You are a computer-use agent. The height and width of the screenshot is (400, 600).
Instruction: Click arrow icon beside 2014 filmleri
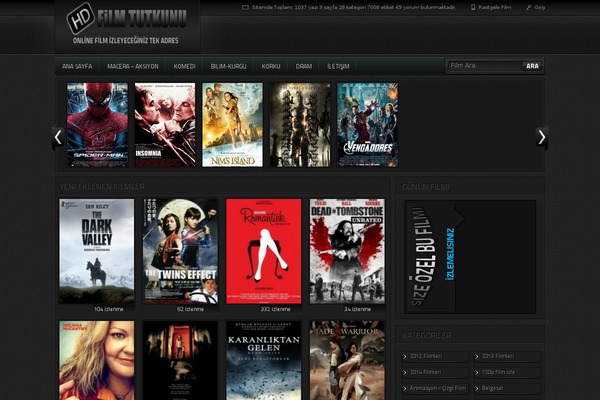pos(405,372)
